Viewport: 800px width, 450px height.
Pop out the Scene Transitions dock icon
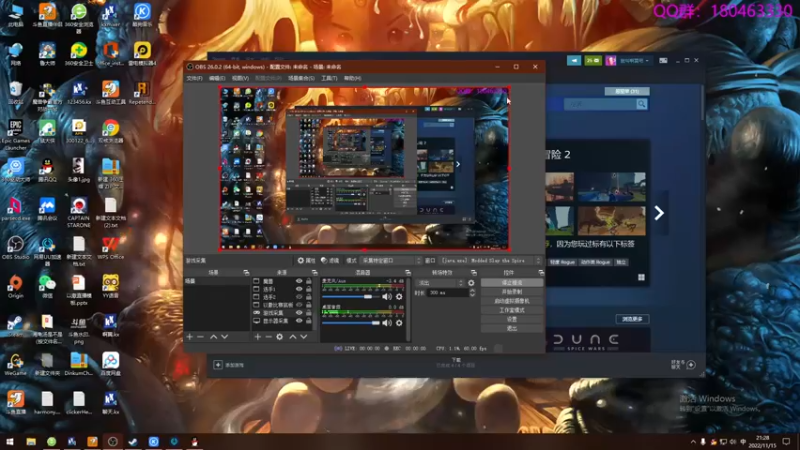point(473,273)
